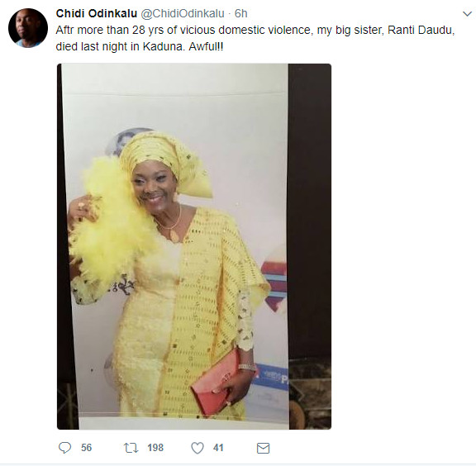Visit the @ChidiOdinkalu handle link
This screenshot has width=476, height=466.
point(183,13)
